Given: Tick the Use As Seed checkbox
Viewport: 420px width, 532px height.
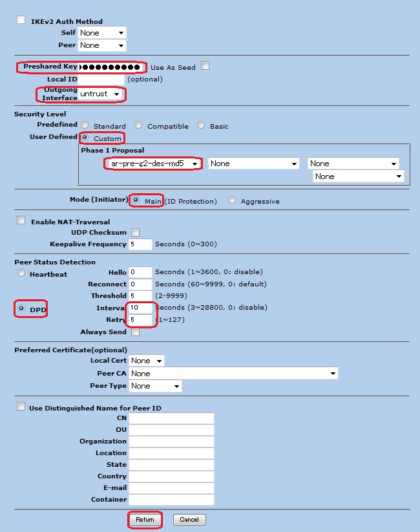Looking at the screenshot, I should [x=205, y=66].
